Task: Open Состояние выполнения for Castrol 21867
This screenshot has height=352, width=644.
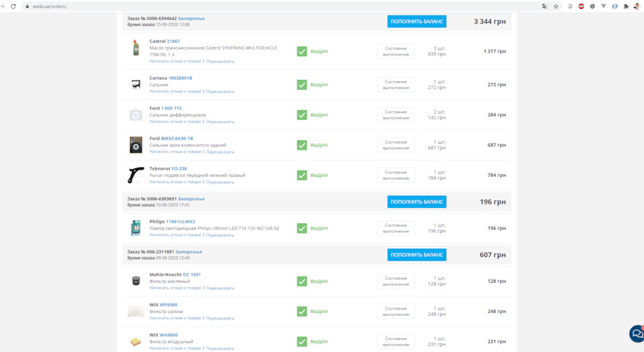Action: (x=396, y=51)
